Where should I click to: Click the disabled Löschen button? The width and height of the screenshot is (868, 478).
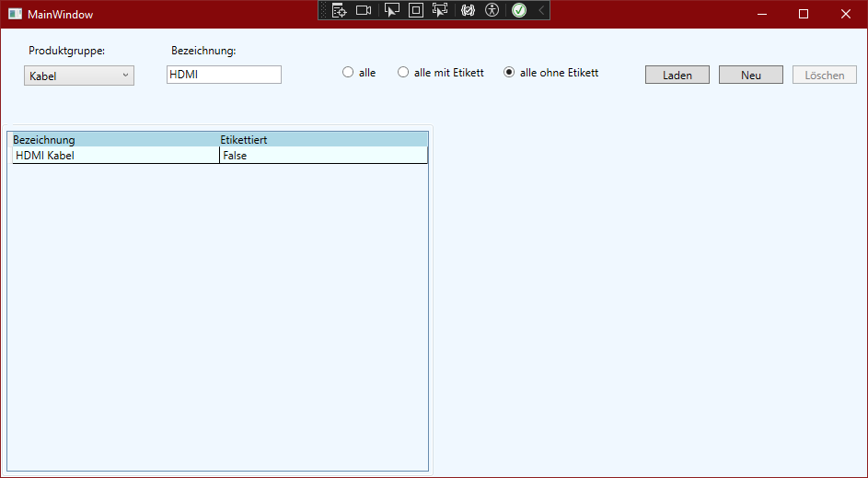[824, 75]
